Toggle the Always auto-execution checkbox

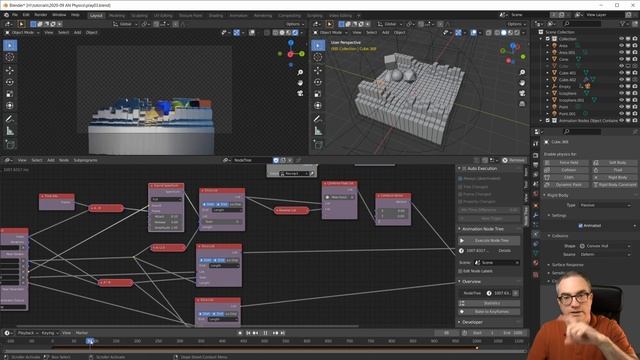tap(460, 178)
